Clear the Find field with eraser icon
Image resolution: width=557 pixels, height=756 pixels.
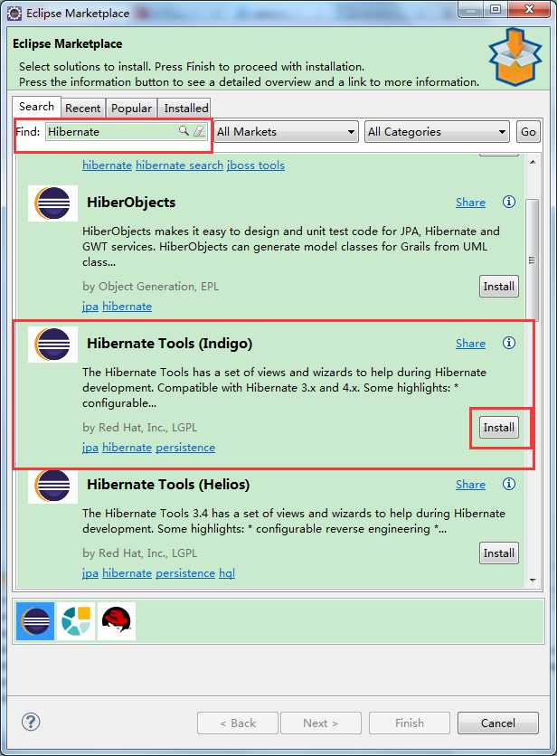coord(199,131)
